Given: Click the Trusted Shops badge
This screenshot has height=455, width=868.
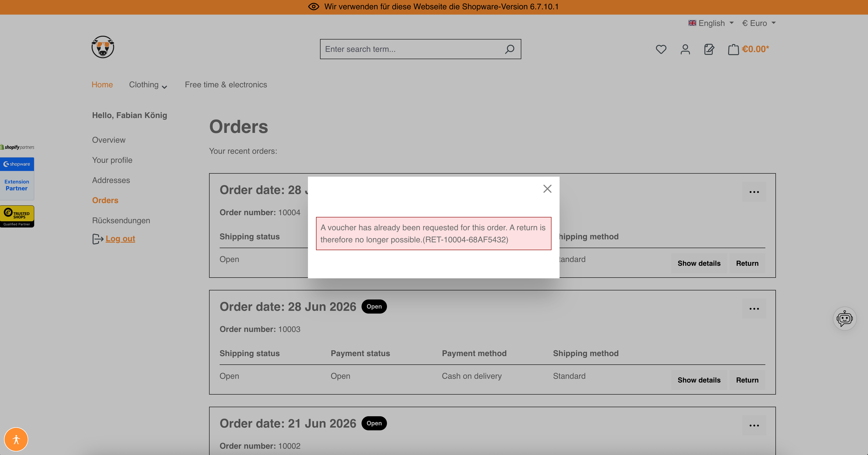Looking at the screenshot, I should pos(17,216).
